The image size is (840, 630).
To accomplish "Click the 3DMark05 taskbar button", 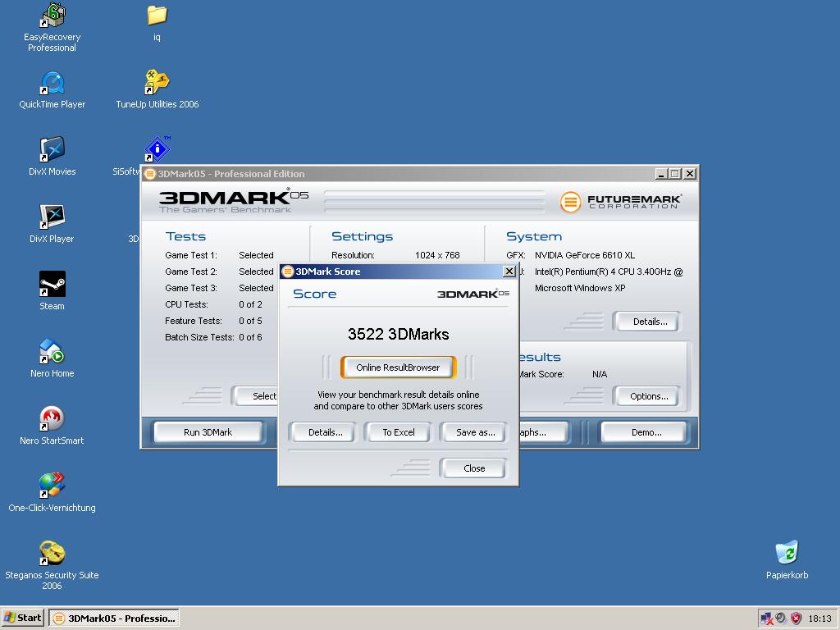I will (x=114, y=619).
